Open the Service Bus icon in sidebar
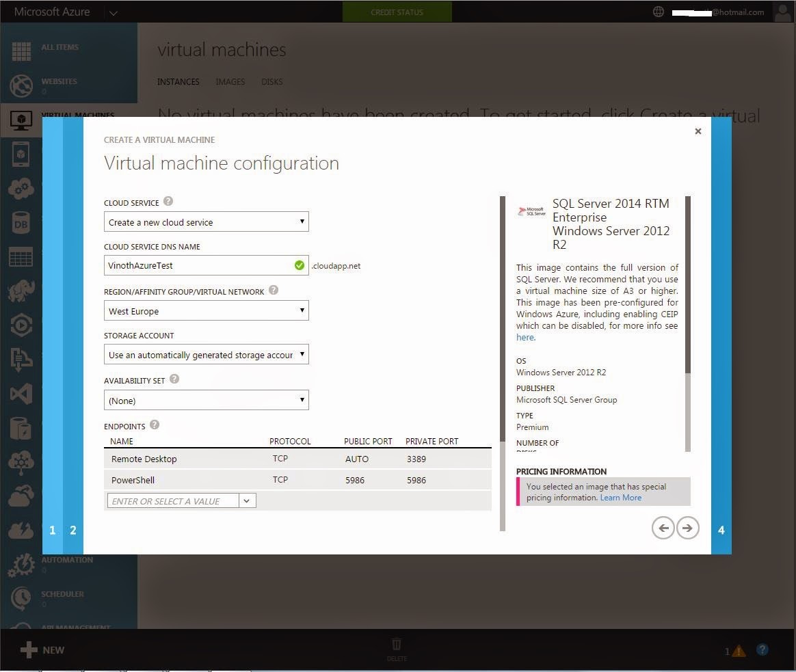 [21, 360]
